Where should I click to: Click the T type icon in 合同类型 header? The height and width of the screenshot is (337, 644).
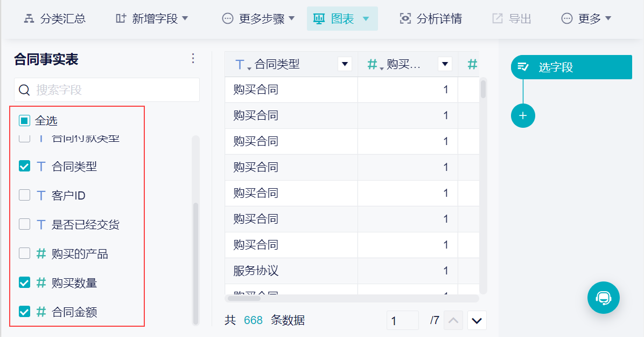point(240,65)
